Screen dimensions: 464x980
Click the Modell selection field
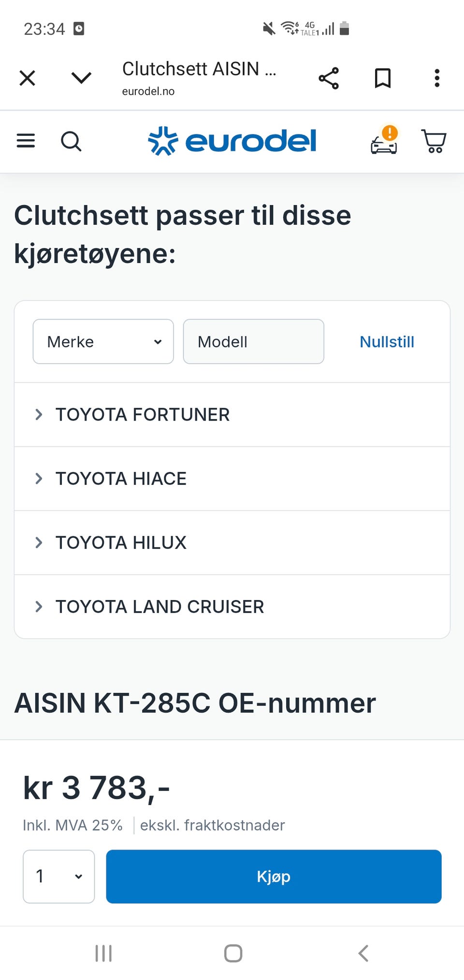tap(253, 342)
